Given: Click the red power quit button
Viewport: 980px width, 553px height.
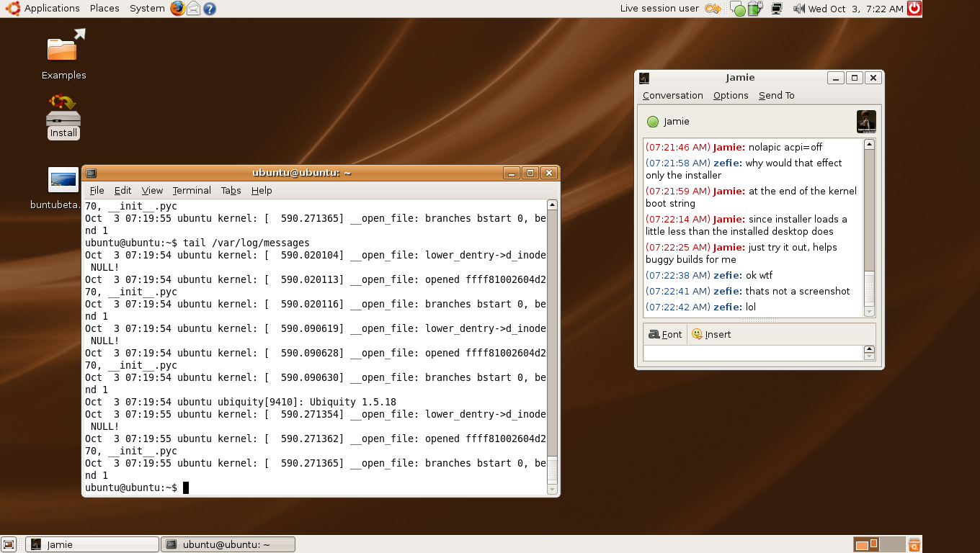Looking at the screenshot, I should pos(914,9).
